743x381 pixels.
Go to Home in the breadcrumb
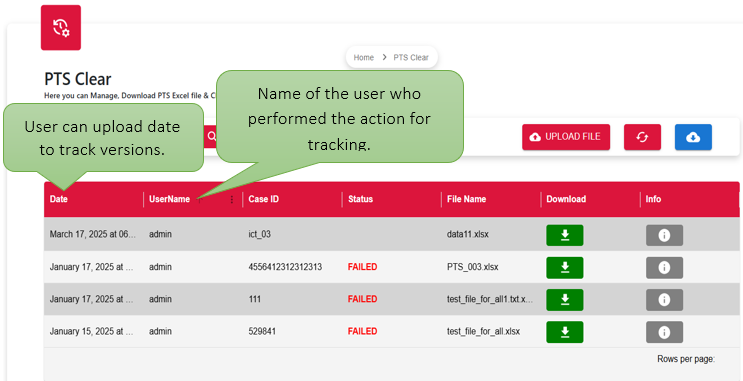point(363,57)
